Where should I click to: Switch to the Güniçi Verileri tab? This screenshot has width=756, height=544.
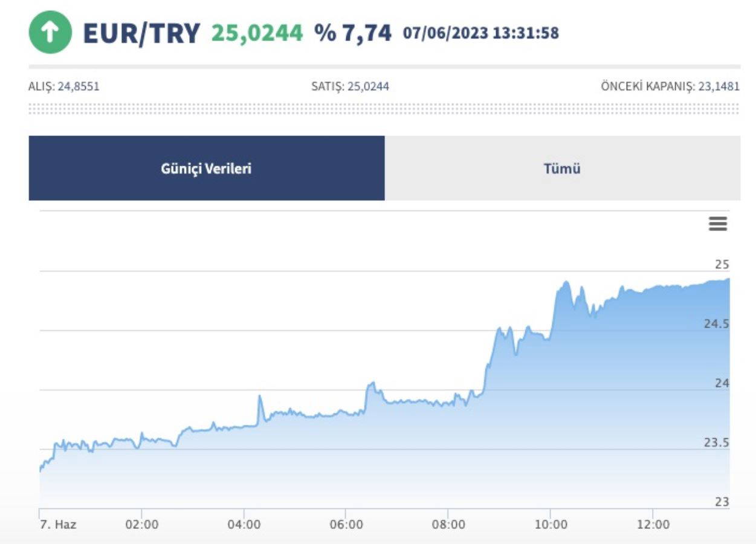[206, 168]
